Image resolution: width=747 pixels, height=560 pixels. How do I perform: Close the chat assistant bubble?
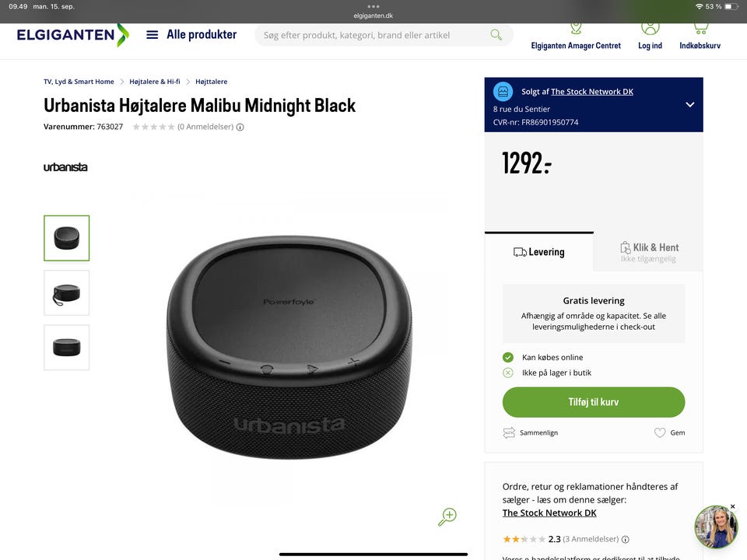(x=733, y=506)
